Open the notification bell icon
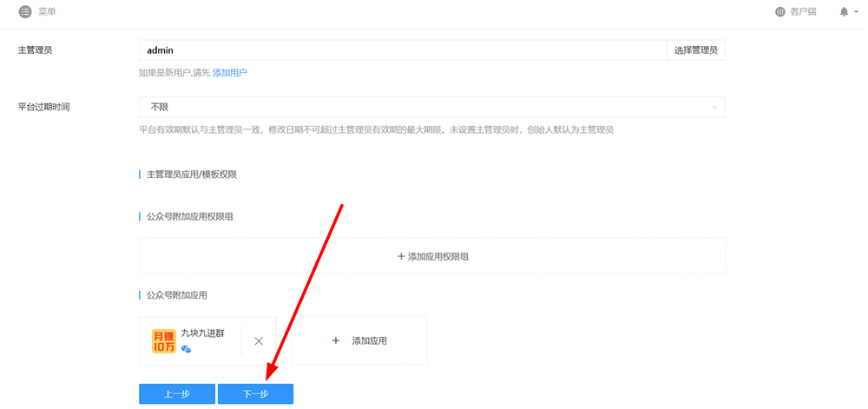The height and width of the screenshot is (409, 868). point(844,12)
